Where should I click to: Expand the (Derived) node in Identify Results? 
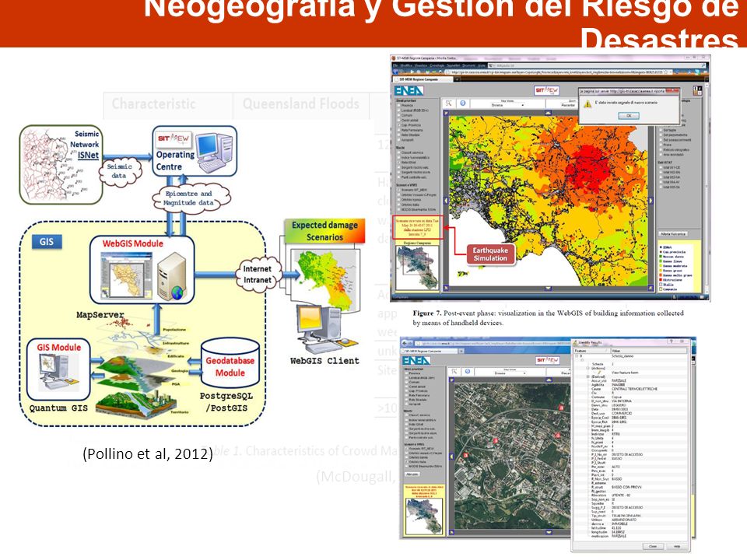(x=588, y=376)
